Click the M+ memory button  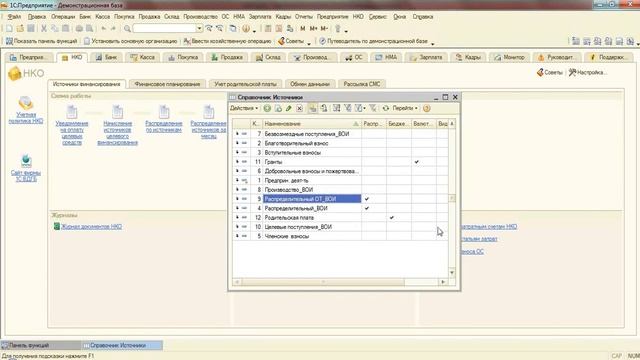click(313, 29)
